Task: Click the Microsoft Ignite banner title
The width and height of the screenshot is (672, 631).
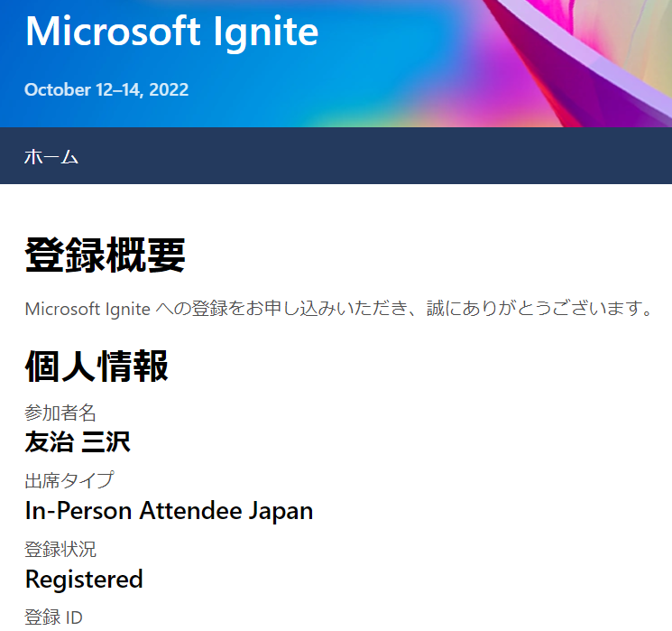Action: pyautogui.click(x=172, y=32)
